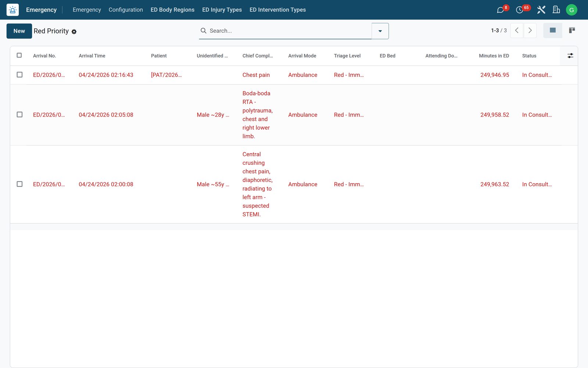Click the Chest pain complaint cell

[x=256, y=75]
